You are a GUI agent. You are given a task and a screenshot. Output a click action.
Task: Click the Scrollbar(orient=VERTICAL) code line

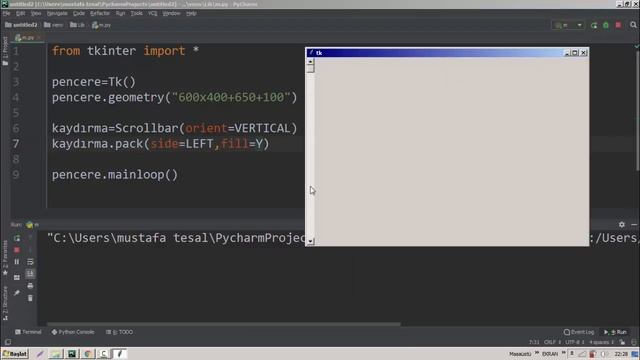(174, 128)
